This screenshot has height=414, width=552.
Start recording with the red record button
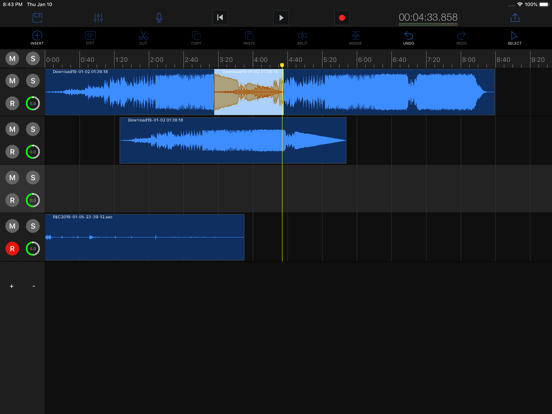tap(342, 18)
